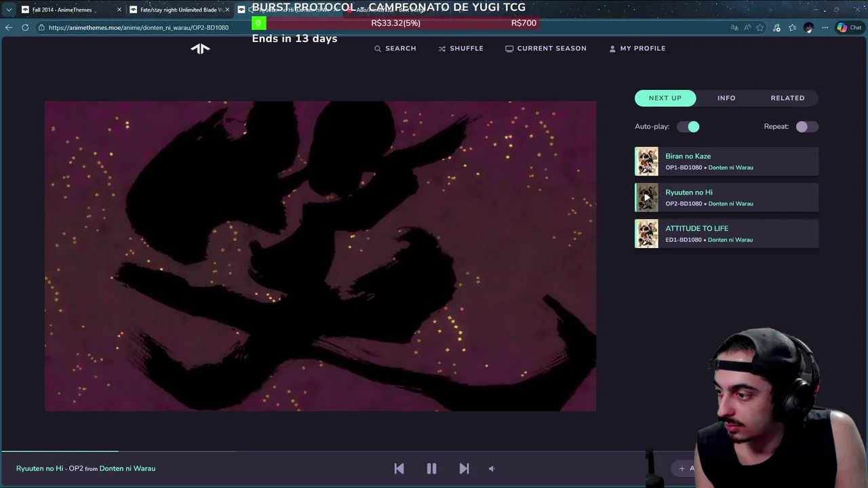Close the Fate/stay night browser tab
The image size is (868, 488).
tap(227, 9)
